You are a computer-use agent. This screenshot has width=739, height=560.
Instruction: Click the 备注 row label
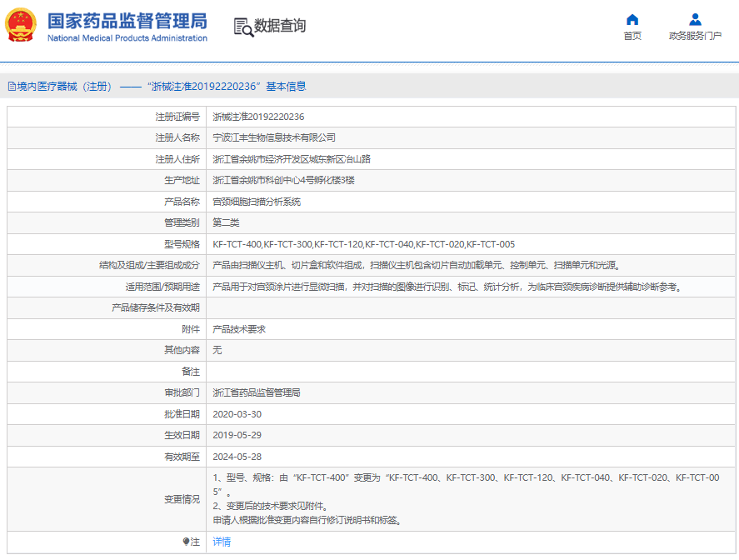[x=191, y=372]
